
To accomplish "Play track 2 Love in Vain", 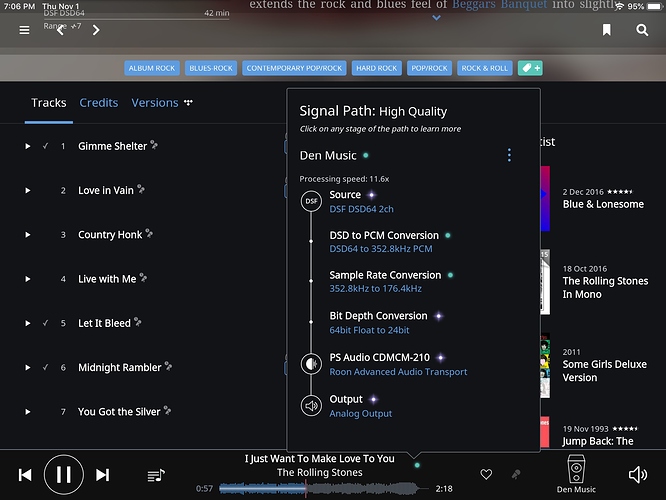I will (28, 190).
